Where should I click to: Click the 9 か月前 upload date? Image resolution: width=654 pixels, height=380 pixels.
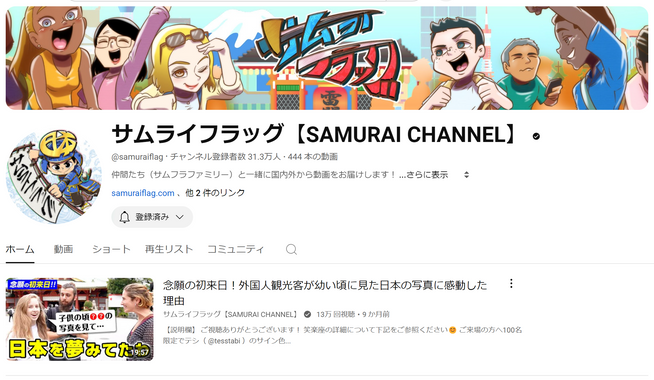pyautogui.click(x=376, y=314)
